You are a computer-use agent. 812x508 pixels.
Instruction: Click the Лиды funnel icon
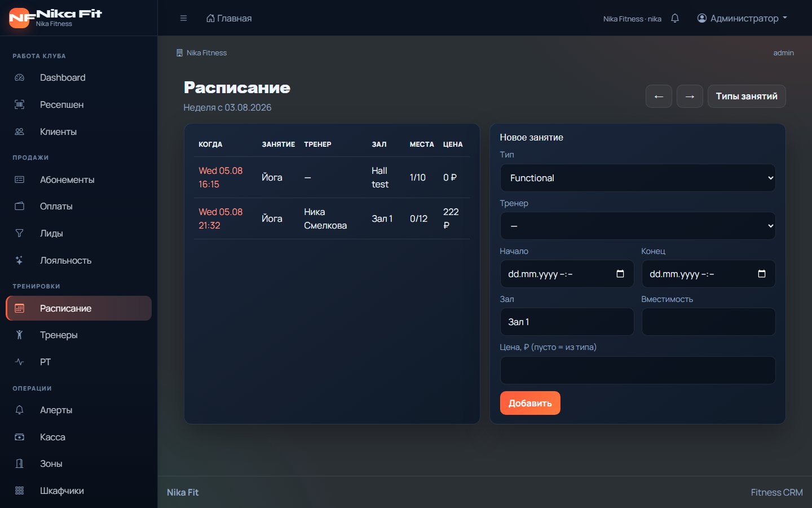click(x=19, y=233)
